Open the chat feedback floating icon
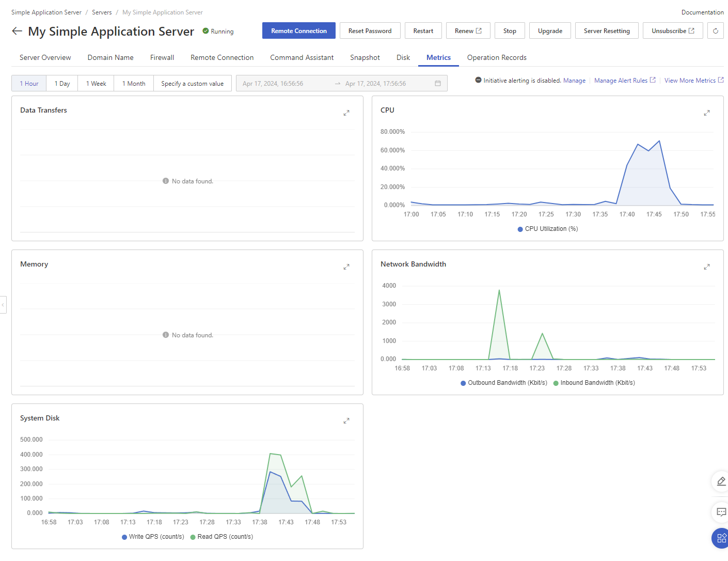Image resolution: width=728 pixels, height=561 pixels. coord(721,512)
